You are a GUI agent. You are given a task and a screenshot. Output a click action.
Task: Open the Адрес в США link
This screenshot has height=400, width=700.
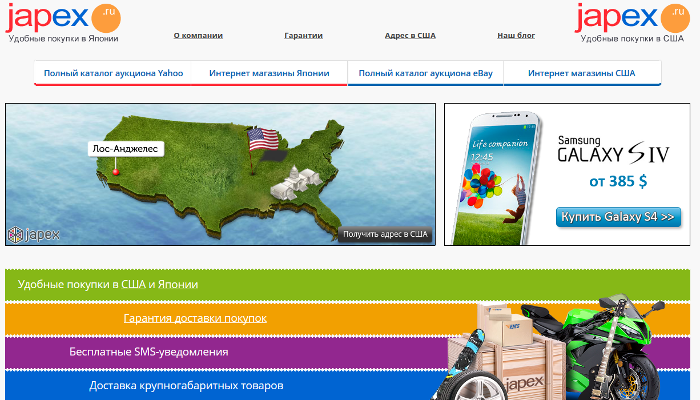pyautogui.click(x=410, y=35)
